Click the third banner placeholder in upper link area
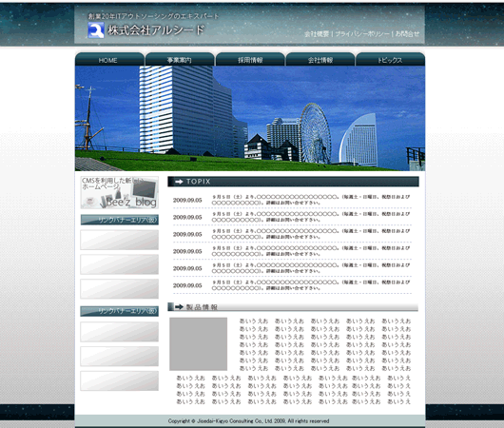504x428 pixels. (119, 289)
